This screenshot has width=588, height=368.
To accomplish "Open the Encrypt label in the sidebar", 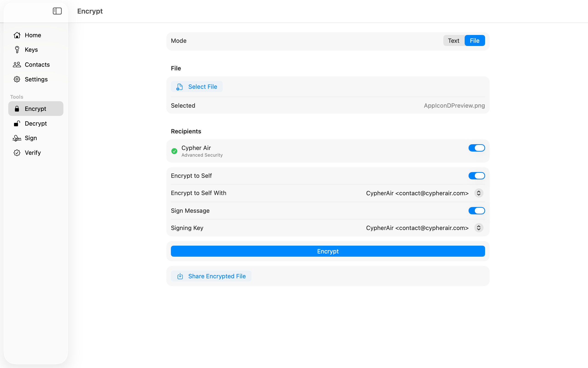I will coord(35,109).
